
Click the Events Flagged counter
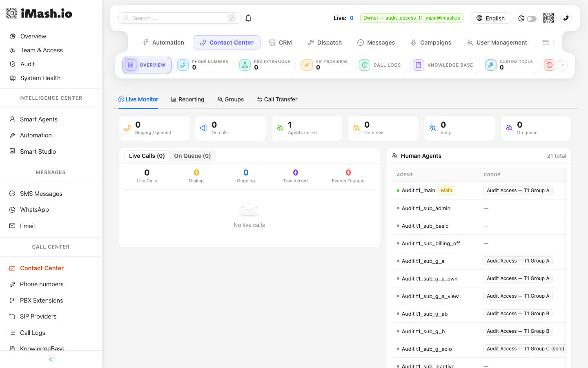point(348,176)
